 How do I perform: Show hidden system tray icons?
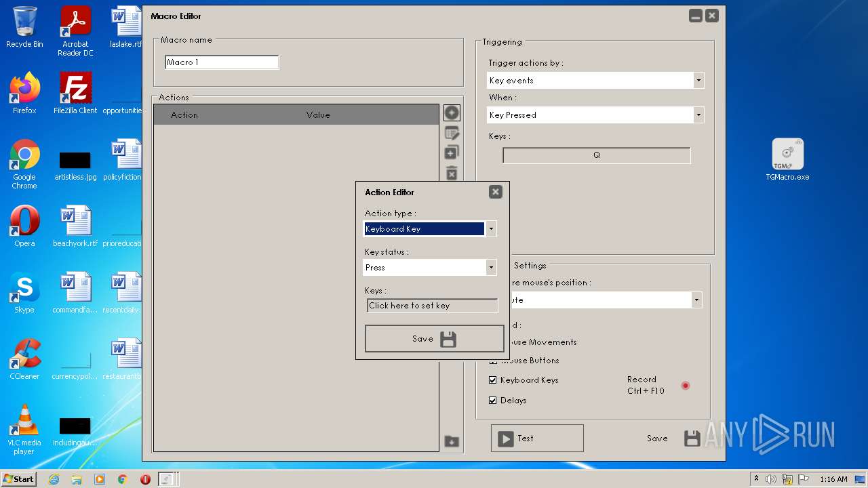[x=756, y=479]
